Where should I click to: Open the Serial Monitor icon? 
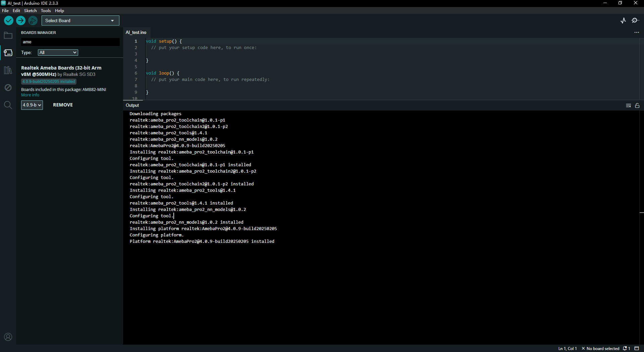pos(635,20)
